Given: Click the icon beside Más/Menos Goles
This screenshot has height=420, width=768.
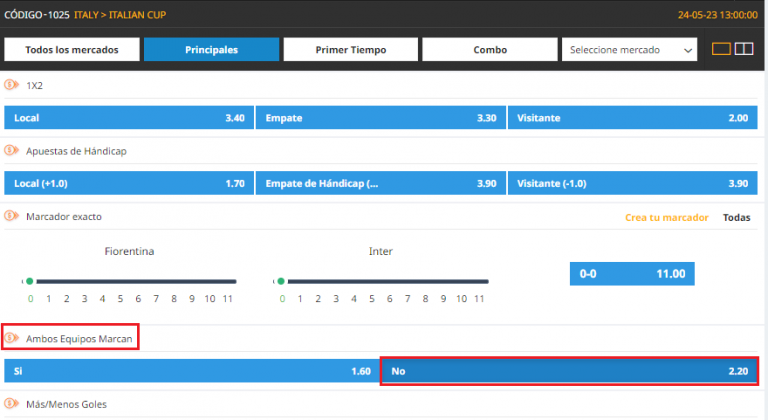Looking at the screenshot, I should (x=12, y=404).
